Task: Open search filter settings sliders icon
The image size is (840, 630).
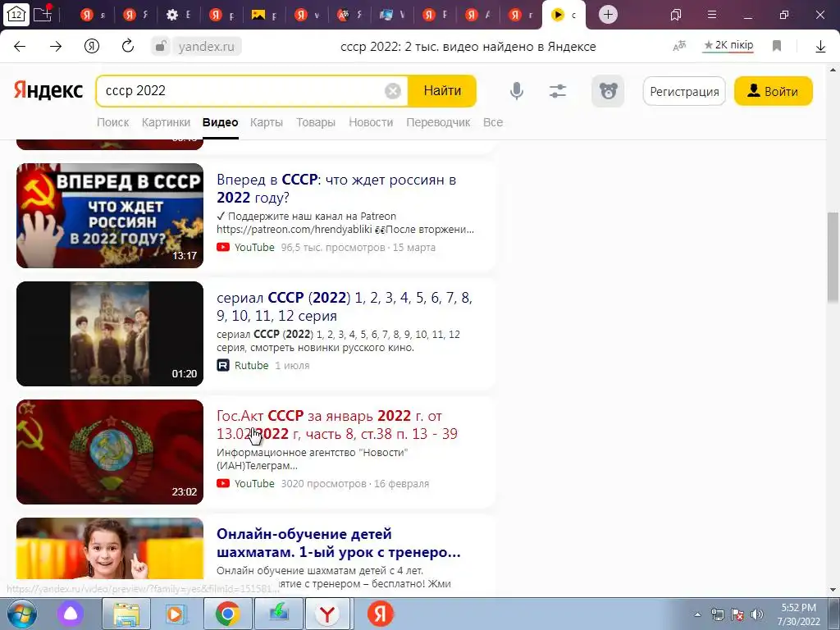Action: [558, 91]
